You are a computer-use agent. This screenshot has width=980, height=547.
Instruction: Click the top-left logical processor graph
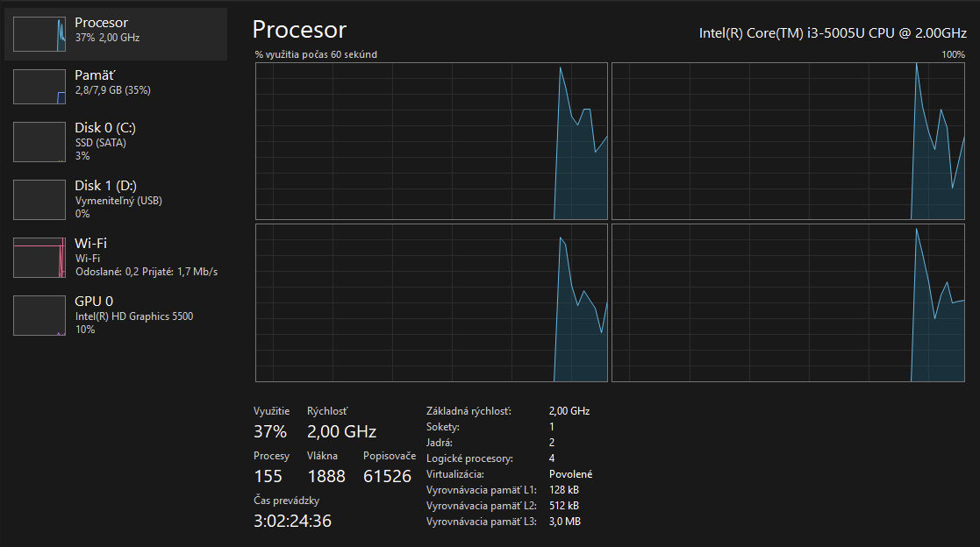(x=431, y=141)
